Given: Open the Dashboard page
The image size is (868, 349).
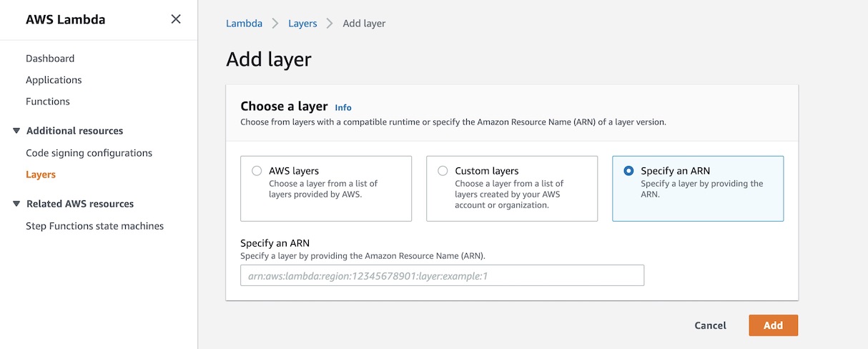Looking at the screenshot, I should (x=50, y=59).
